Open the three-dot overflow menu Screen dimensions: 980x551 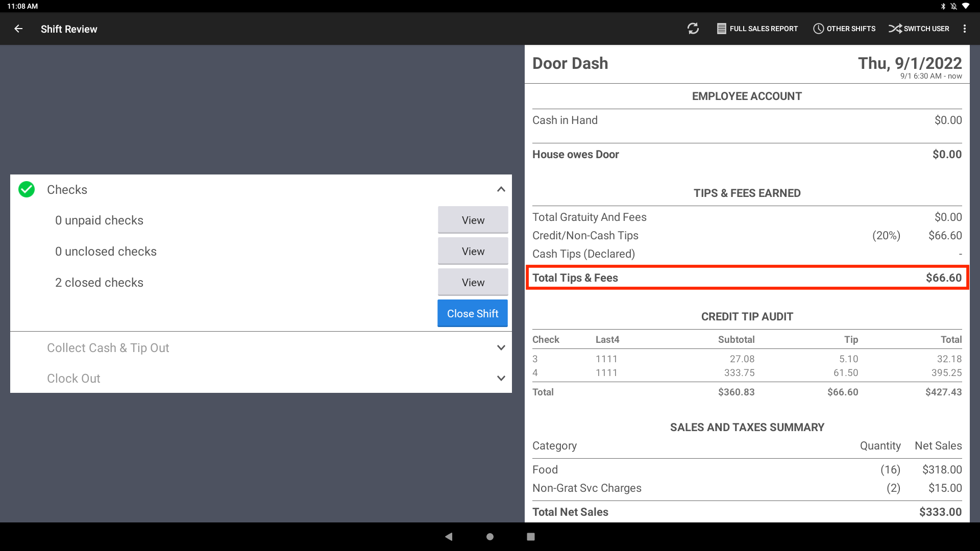coord(964,29)
